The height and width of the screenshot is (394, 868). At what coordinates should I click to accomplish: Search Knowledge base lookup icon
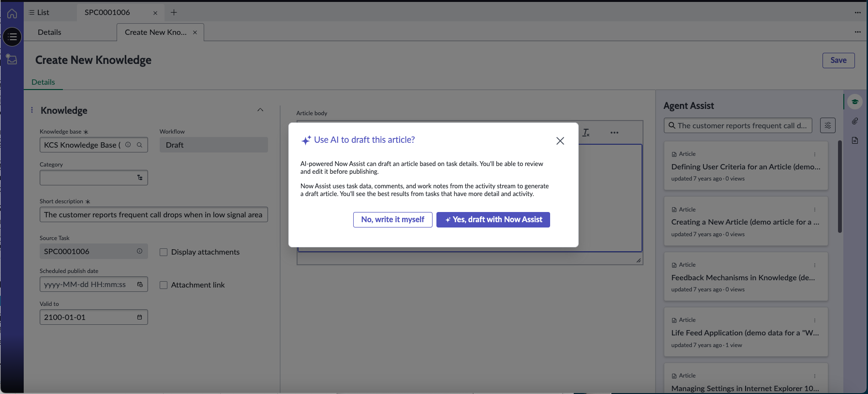(139, 145)
